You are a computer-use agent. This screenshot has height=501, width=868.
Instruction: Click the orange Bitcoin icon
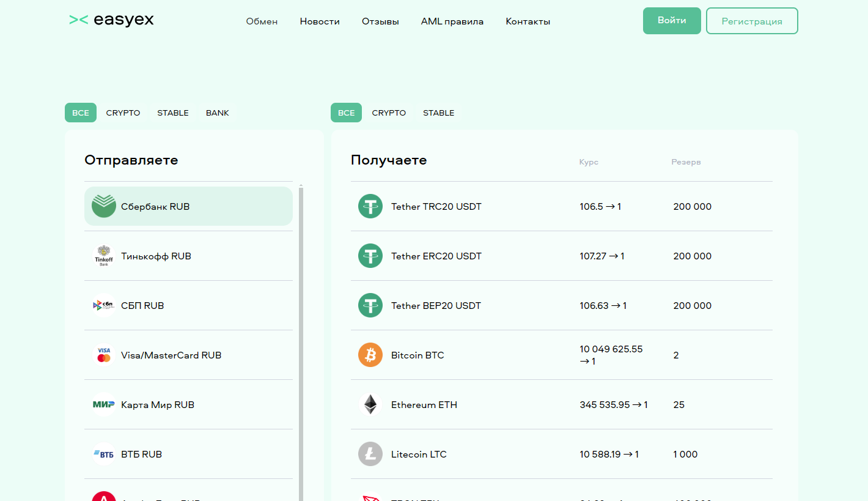tap(370, 355)
